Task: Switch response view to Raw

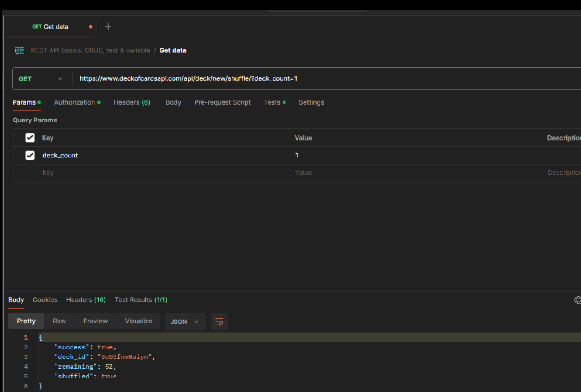Action: (59, 321)
